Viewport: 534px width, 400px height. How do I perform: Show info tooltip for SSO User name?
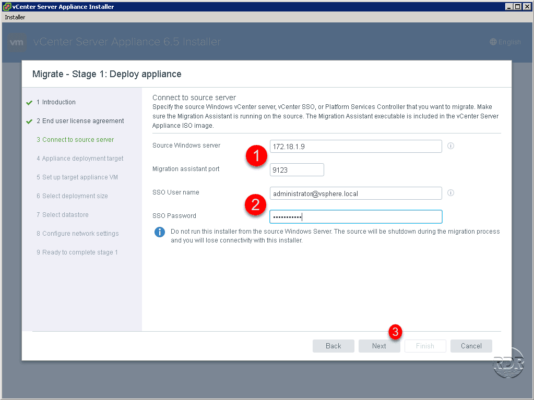click(x=451, y=193)
